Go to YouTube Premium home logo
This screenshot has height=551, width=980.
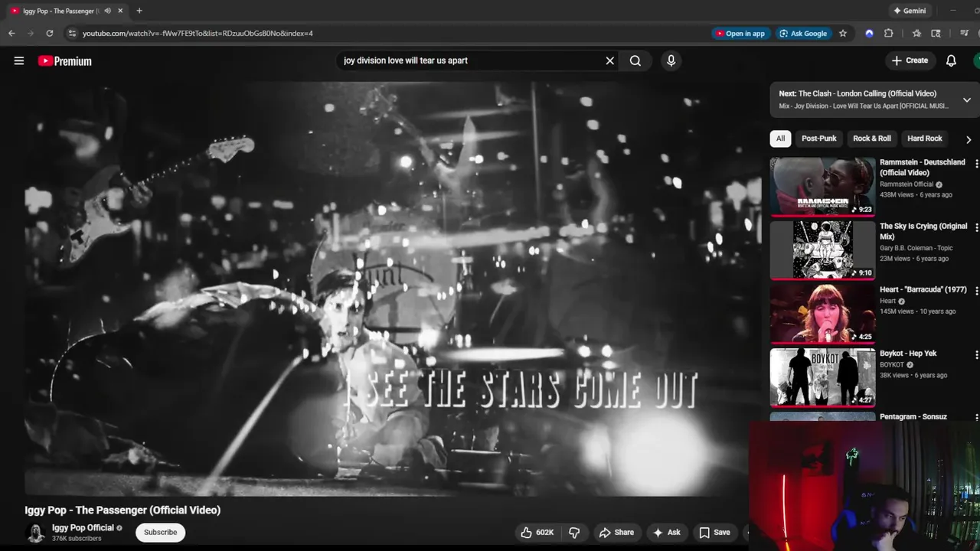coord(65,61)
